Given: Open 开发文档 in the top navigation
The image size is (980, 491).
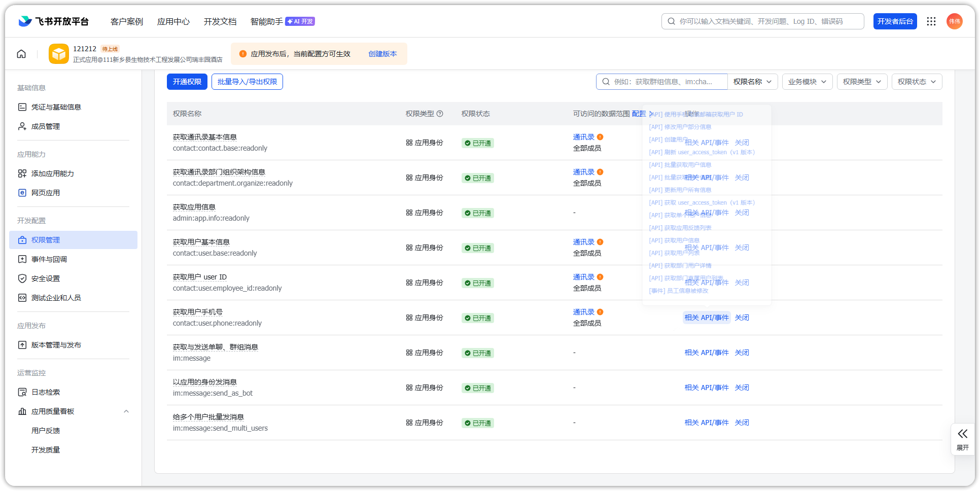Looking at the screenshot, I should point(220,21).
